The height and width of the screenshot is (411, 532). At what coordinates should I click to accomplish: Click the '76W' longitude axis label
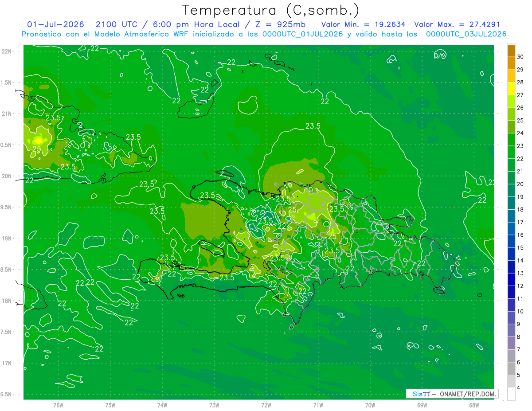tap(58, 405)
